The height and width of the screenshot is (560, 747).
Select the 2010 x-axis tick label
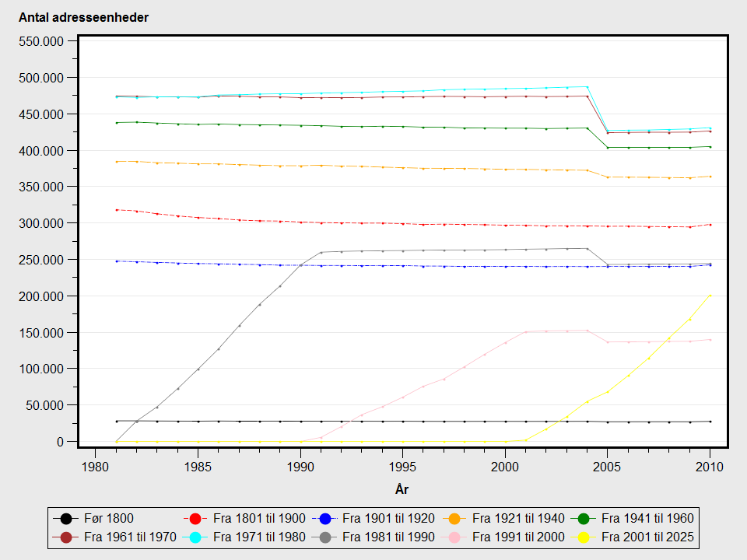[710, 467]
